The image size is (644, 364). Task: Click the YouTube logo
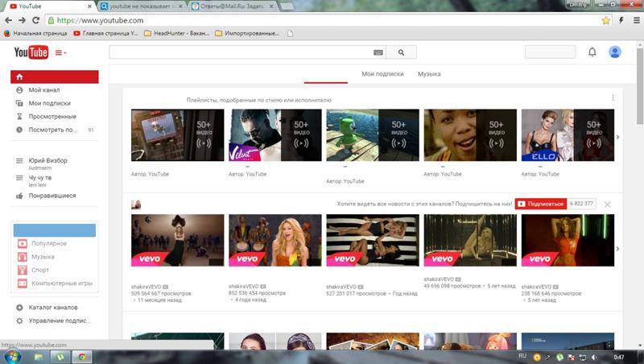(x=31, y=52)
